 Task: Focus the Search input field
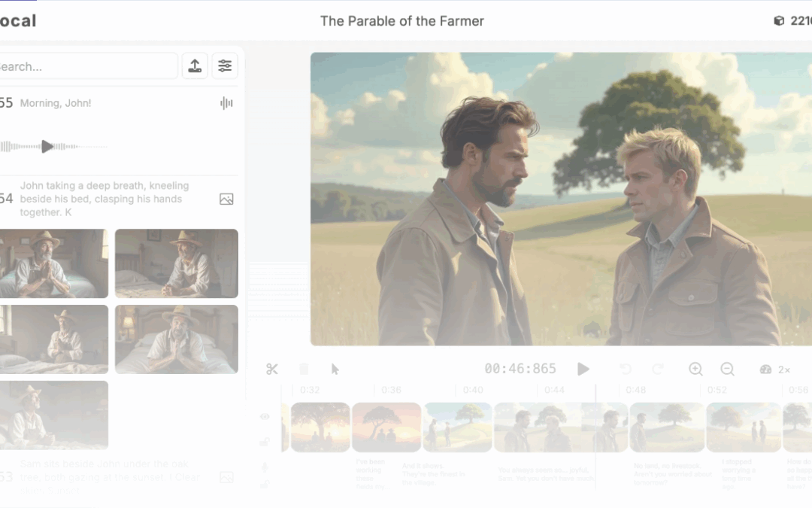pos(88,66)
